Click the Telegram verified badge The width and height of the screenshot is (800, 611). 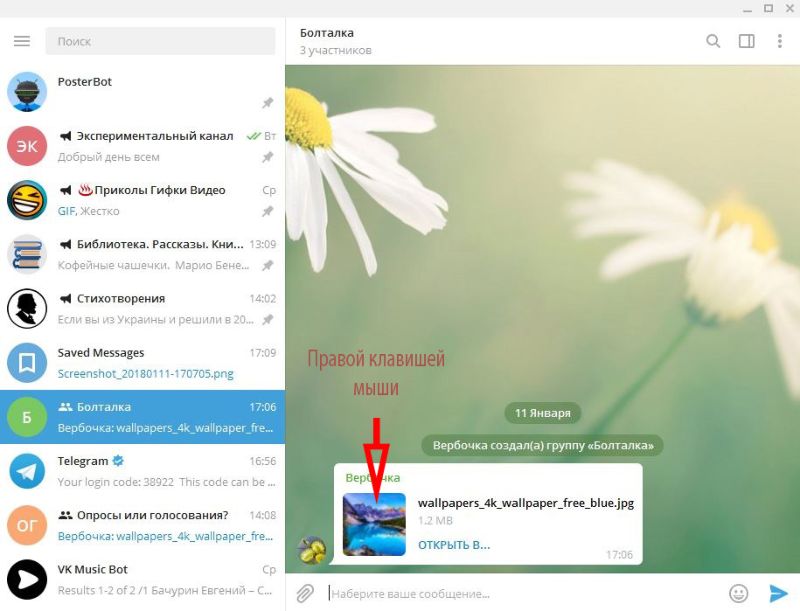pyautogui.click(x=118, y=461)
